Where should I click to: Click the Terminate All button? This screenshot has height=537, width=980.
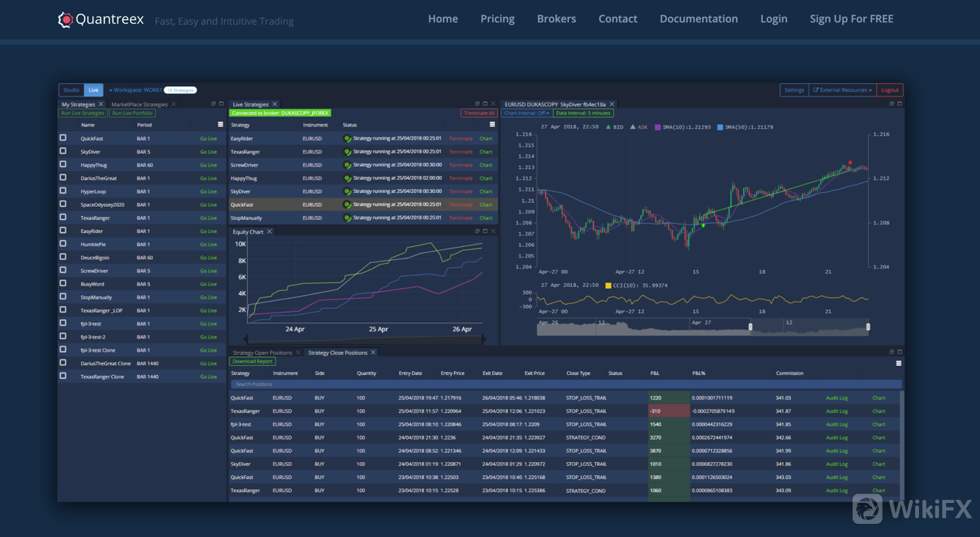point(479,113)
